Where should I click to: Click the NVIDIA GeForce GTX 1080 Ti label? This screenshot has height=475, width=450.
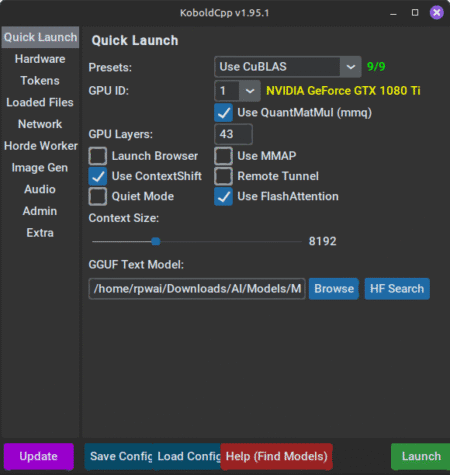[343, 91]
